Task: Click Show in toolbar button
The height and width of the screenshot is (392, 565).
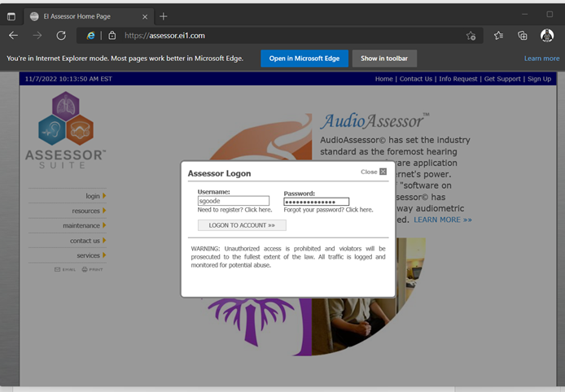Action: coord(384,59)
